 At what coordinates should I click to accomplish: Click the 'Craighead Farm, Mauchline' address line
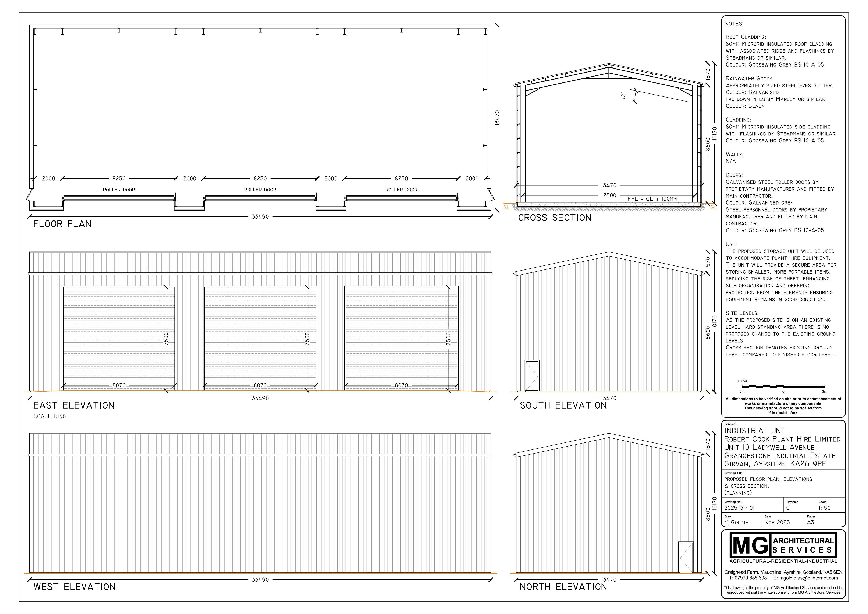tap(783, 572)
